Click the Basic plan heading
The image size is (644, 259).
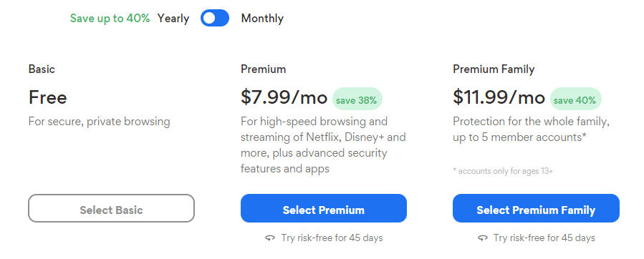[42, 69]
